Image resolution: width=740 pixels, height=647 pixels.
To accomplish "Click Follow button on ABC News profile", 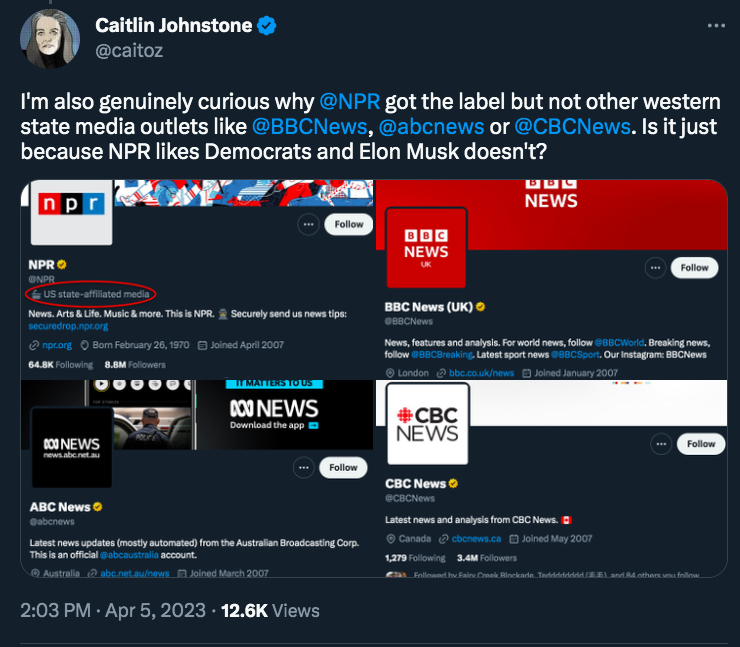I will [343, 468].
